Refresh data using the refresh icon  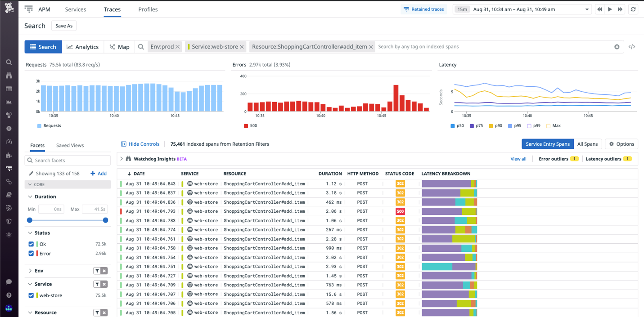pyautogui.click(x=634, y=9)
